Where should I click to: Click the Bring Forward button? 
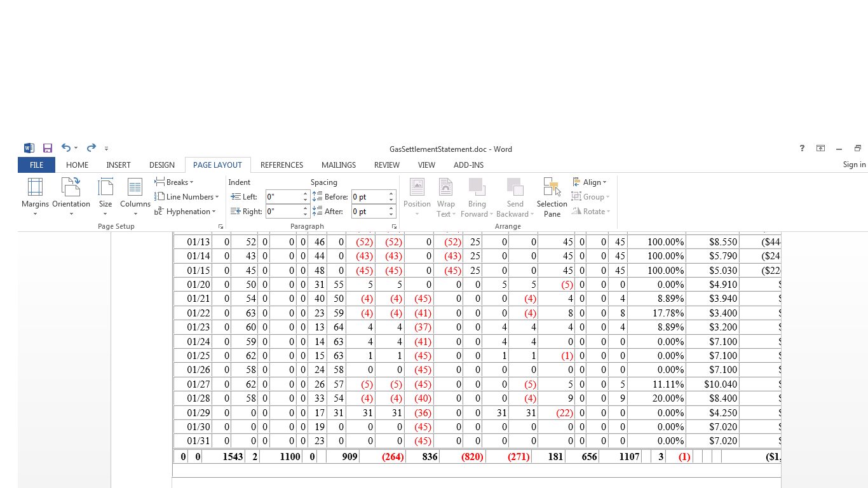click(477, 196)
